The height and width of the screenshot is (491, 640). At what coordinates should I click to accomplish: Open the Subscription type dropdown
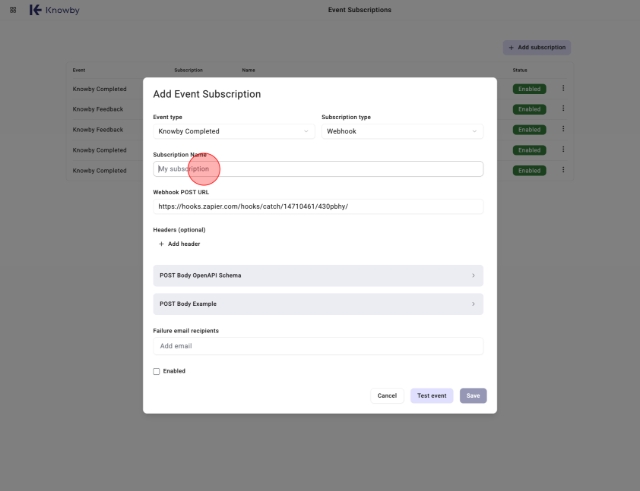click(x=402, y=131)
